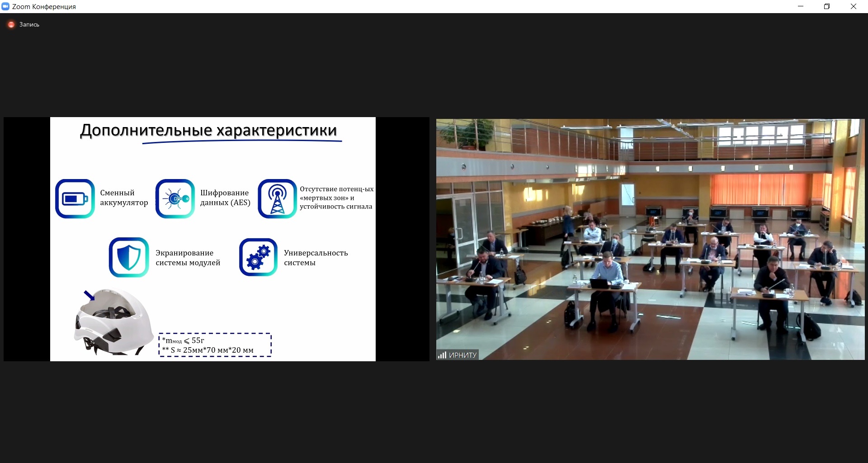
Task: Click the gears icon on the slide
Action: [259, 257]
